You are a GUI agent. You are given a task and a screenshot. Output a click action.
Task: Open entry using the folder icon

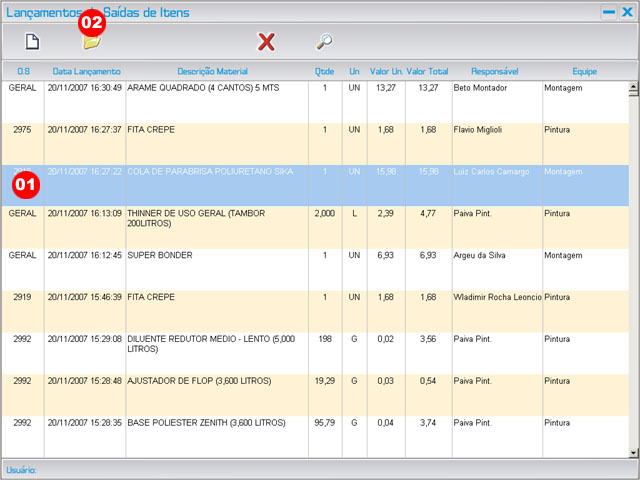(91, 43)
